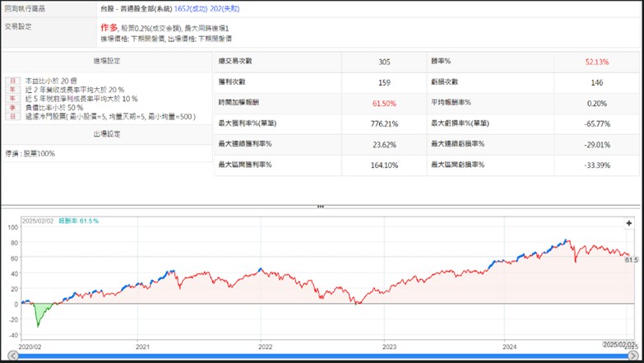The height and width of the screenshot is (363, 644).
Task: Click the 本益比小於 20 倍 condition tag icon
Action: 12,81
